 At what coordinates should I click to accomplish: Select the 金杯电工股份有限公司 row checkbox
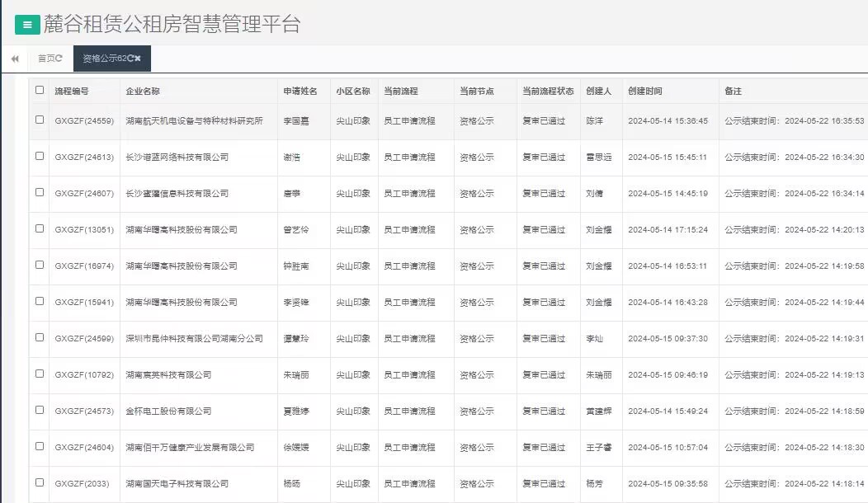(x=39, y=411)
